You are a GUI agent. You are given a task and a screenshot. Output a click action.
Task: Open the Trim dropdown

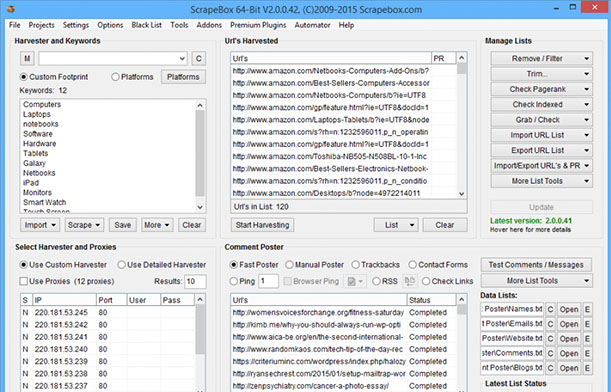click(x=542, y=74)
